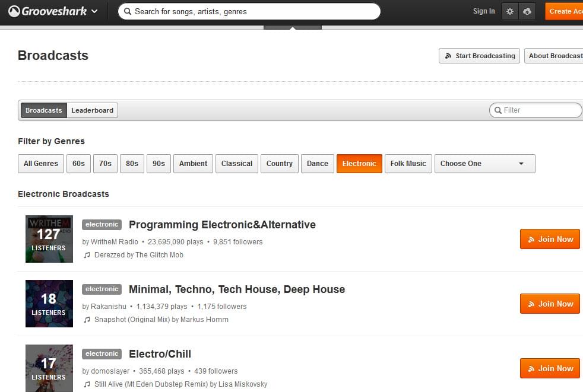The height and width of the screenshot is (392, 583).
Task: Click the Start Broadcasting button
Action: click(479, 56)
